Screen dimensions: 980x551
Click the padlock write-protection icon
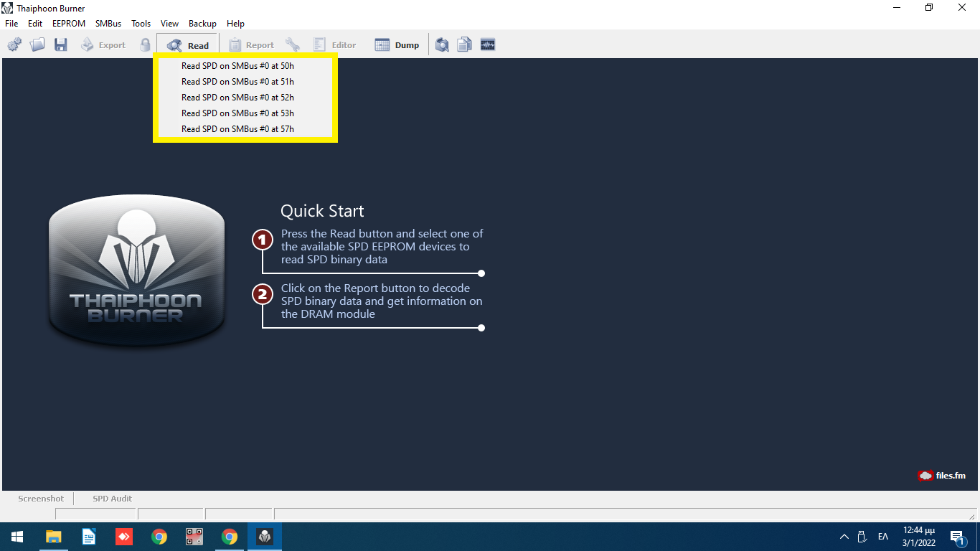145,45
